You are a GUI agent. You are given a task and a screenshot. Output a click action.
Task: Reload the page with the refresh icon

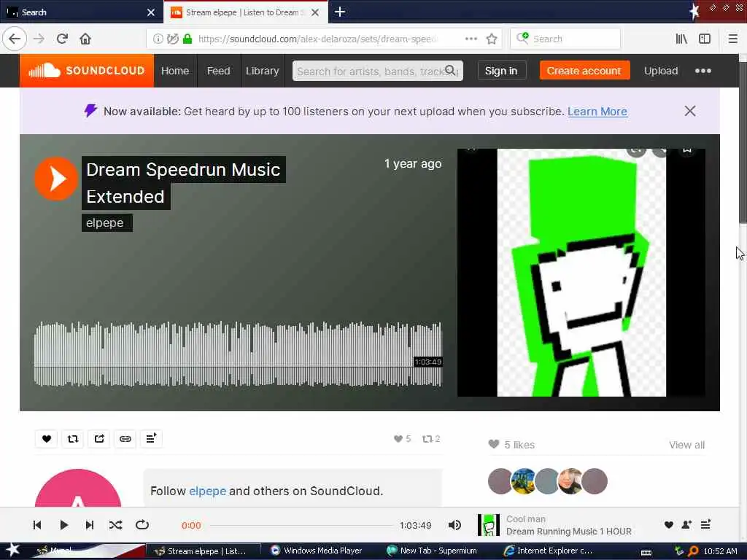(x=62, y=39)
